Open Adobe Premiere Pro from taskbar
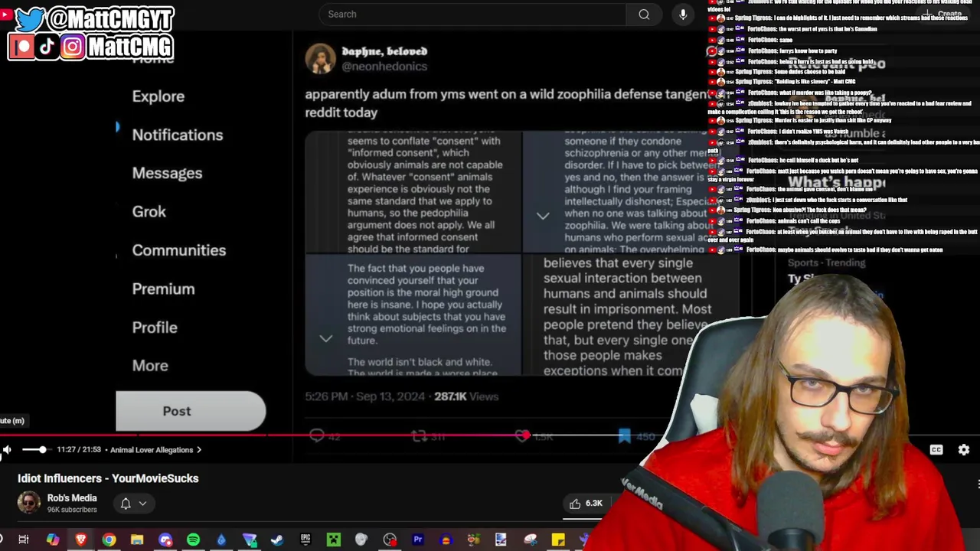 pyautogui.click(x=418, y=540)
